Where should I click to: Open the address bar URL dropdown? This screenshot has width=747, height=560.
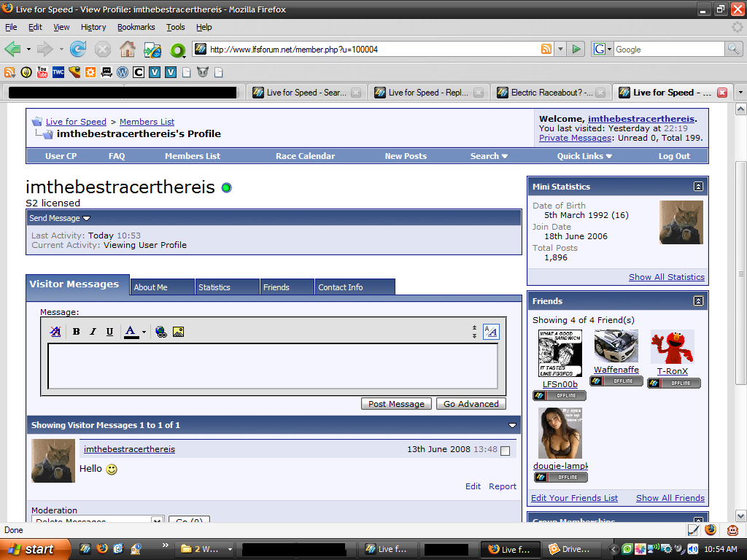click(561, 49)
